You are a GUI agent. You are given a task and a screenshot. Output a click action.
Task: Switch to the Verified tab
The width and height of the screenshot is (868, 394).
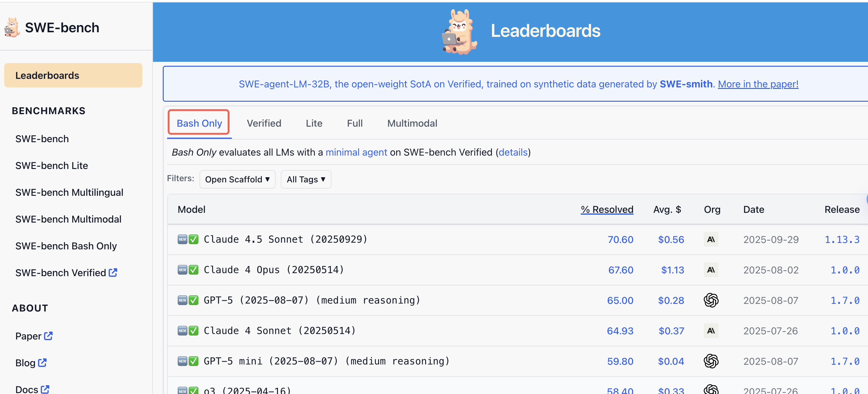[264, 123]
